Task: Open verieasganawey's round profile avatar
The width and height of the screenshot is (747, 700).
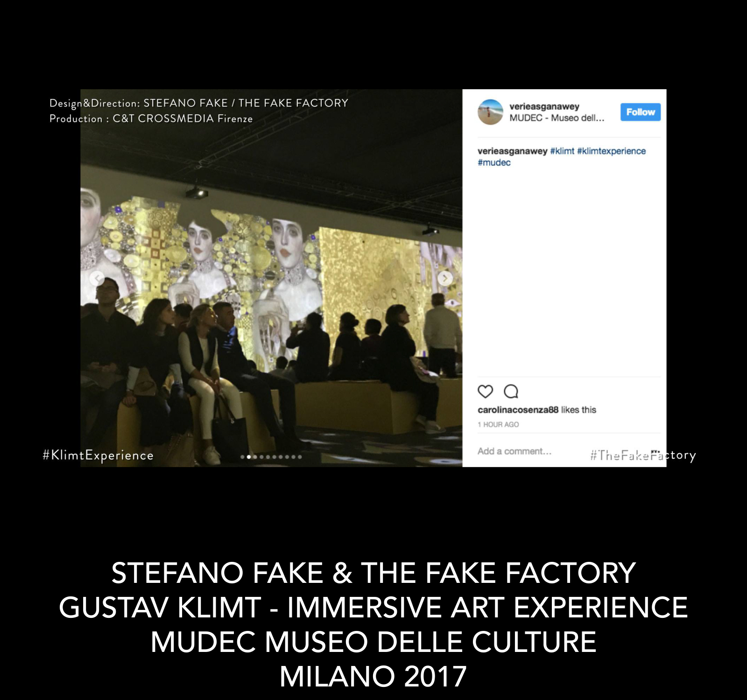Action: pyautogui.click(x=490, y=112)
